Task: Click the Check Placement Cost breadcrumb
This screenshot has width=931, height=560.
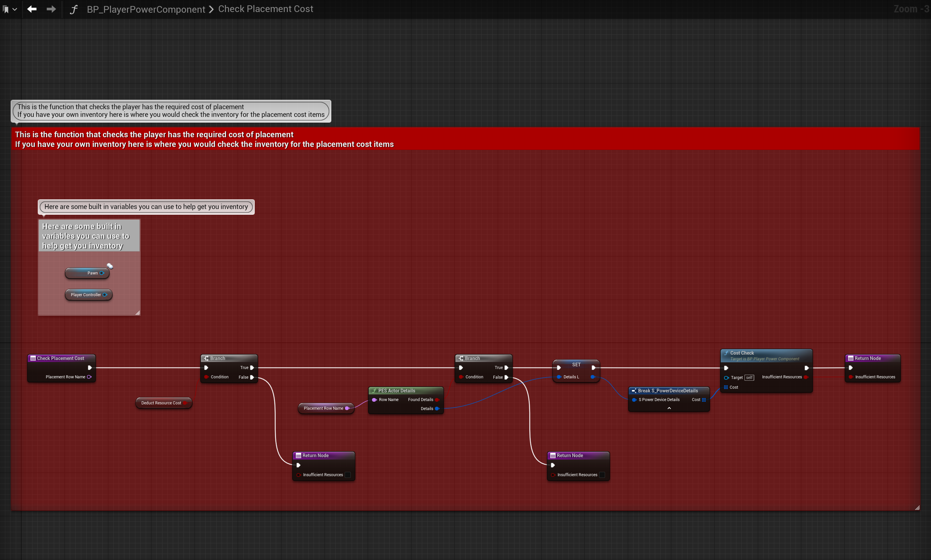Action: pos(265,9)
